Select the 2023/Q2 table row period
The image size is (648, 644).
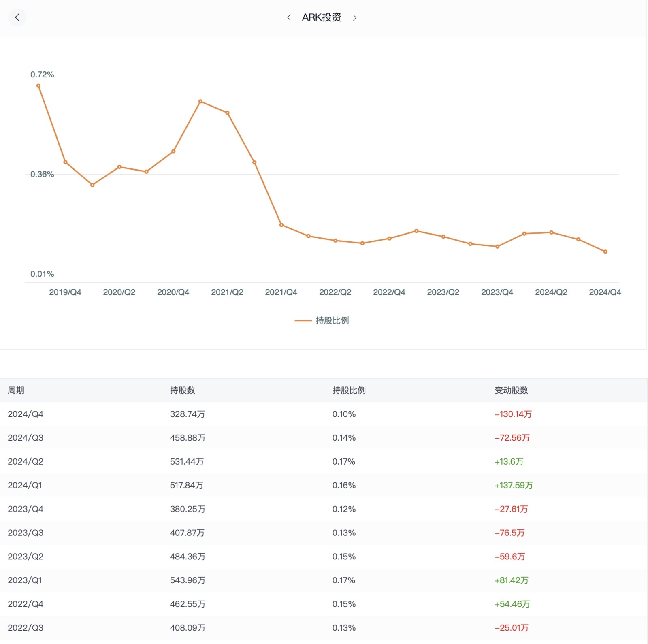coord(26,557)
